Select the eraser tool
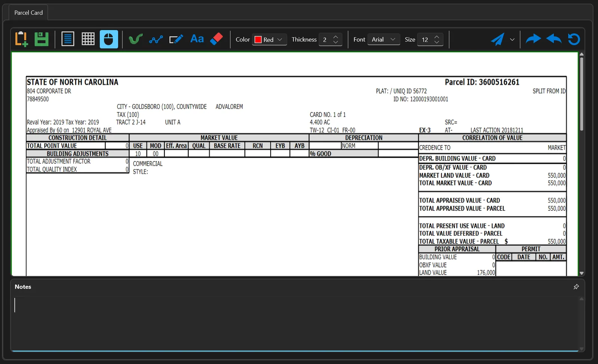 point(216,39)
